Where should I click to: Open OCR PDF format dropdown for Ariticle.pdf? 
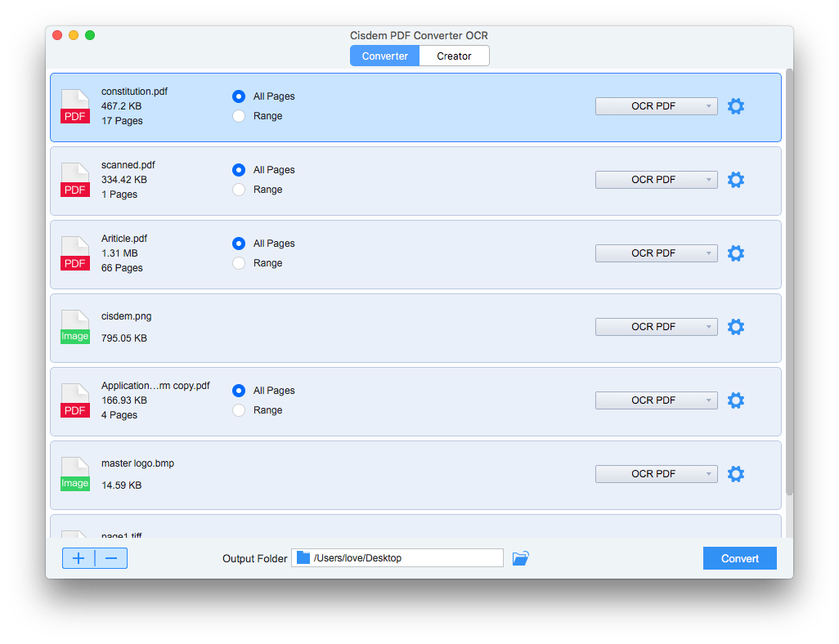pos(656,253)
